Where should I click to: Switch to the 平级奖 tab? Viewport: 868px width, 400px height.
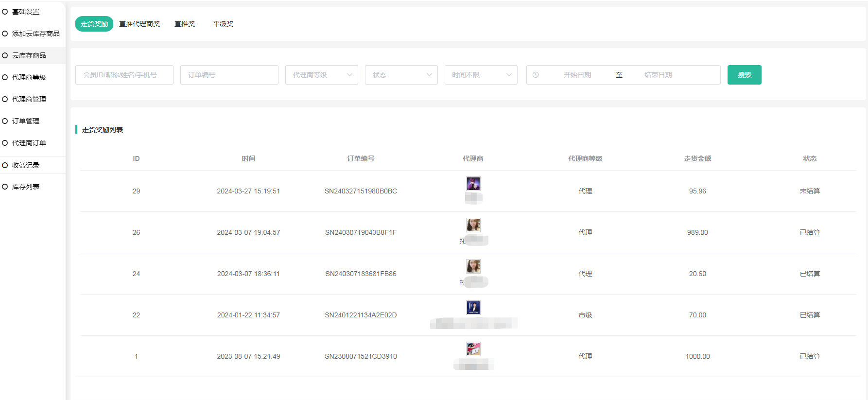223,24
